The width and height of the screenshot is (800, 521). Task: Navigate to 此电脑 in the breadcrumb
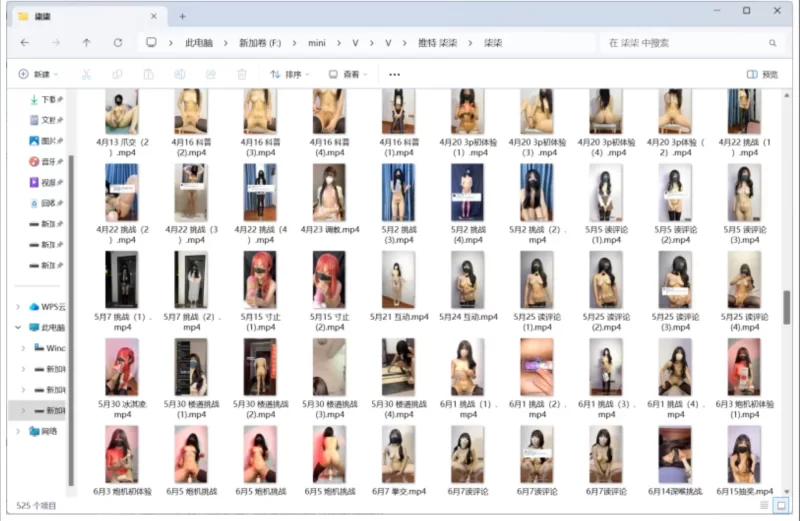[199, 43]
